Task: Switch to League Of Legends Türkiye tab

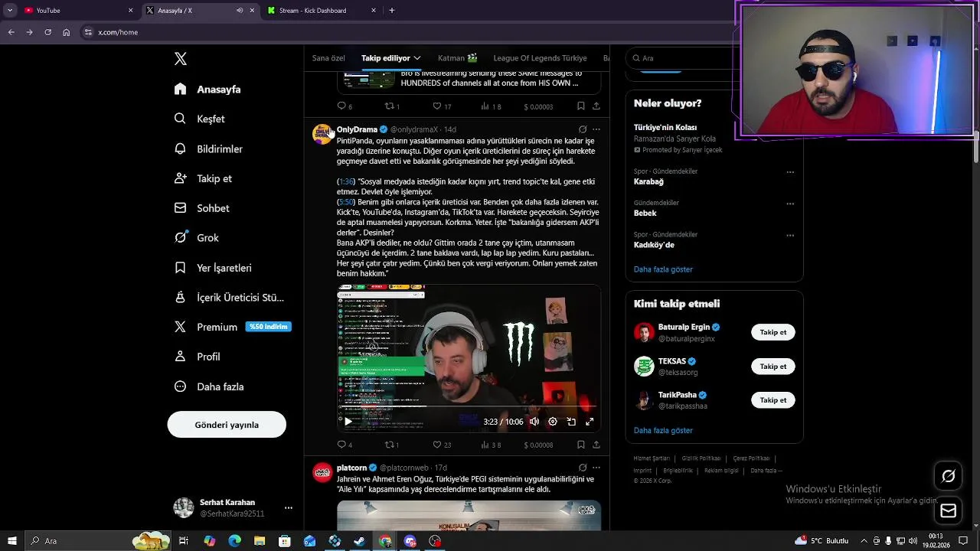Action: pyautogui.click(x=540, y=58)
